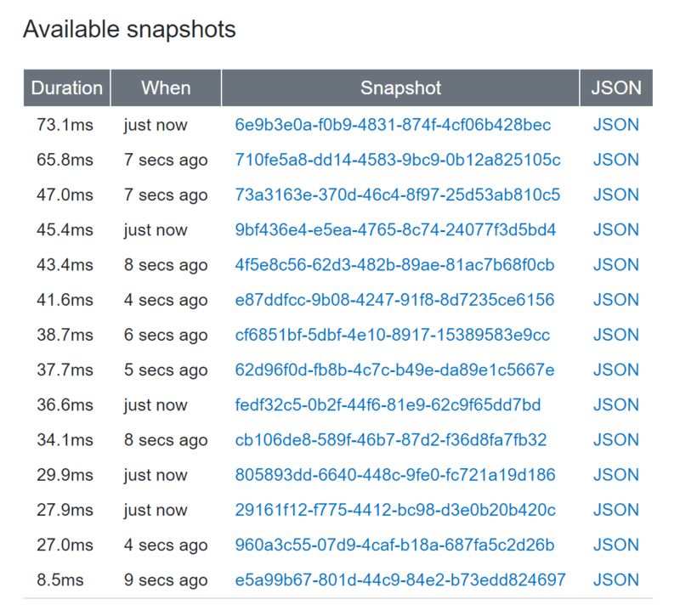View snapshot 29161f12-f775-4412-bc98-d3e0b20b420c
This screenshot has height=616, width=680.
[395, 510]
